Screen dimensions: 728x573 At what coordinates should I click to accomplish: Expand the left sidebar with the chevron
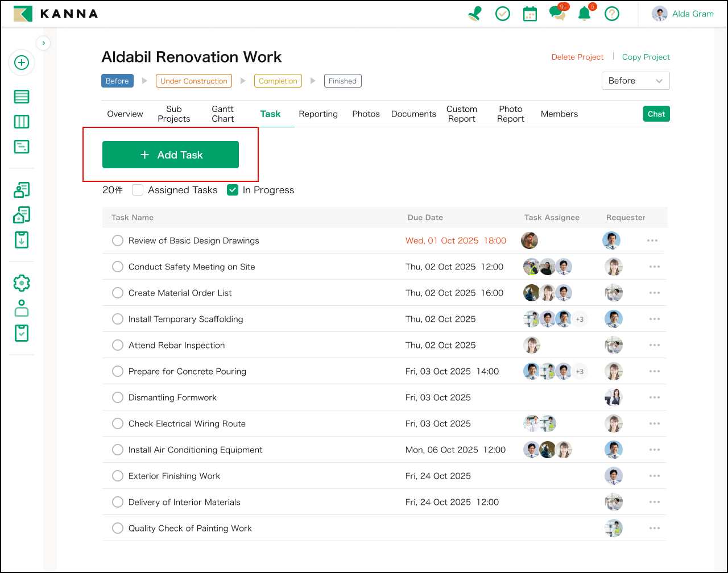[43, 43]
